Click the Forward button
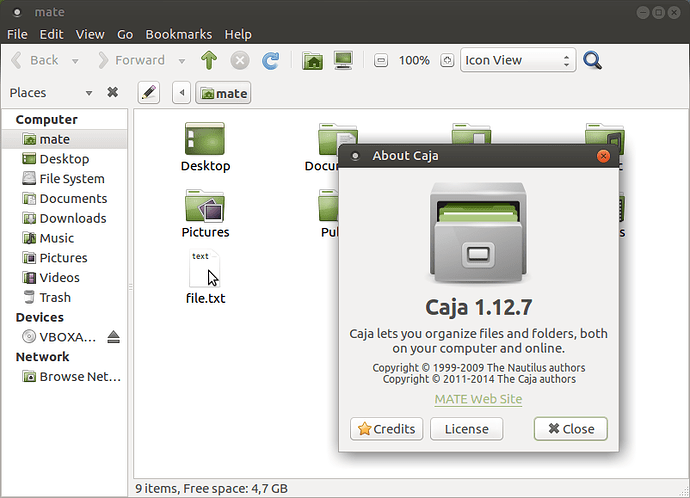The height and width of the screenshot is (498, 690). point(132,60)
